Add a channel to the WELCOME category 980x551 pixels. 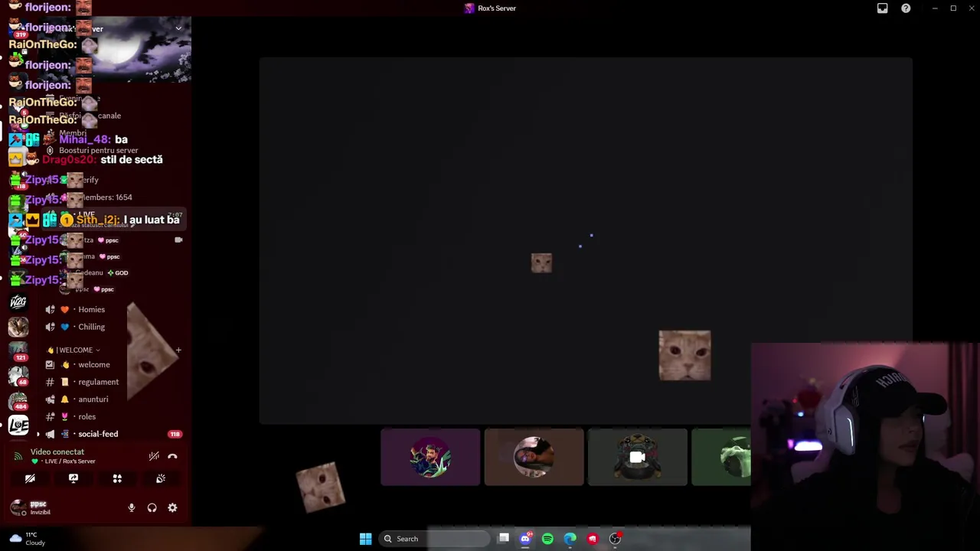178,350
